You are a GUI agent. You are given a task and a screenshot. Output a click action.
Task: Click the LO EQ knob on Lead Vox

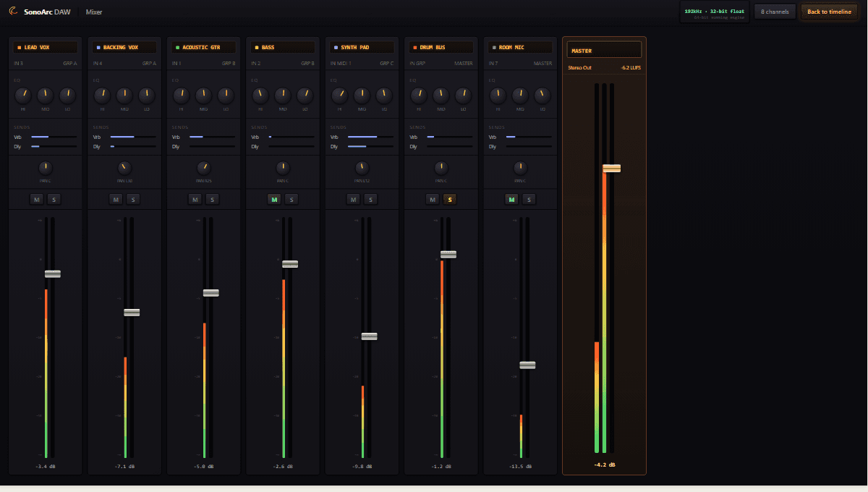click(x=67, y=95)
